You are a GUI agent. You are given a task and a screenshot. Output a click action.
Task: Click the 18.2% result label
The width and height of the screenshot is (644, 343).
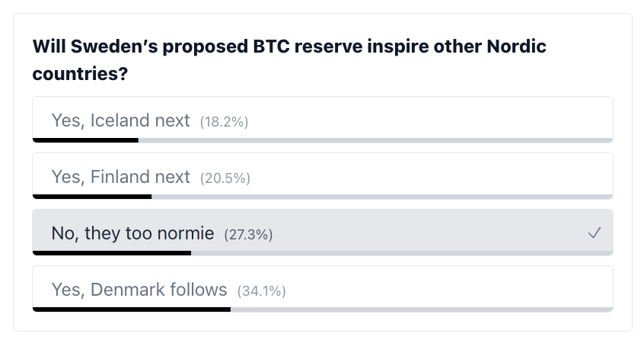[224, 121]
